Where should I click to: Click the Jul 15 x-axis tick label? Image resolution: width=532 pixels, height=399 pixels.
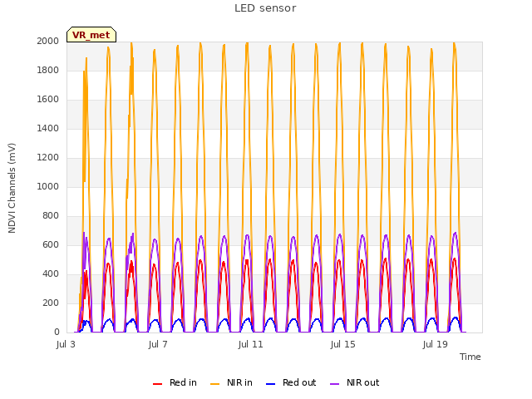[x=343, y=344]
